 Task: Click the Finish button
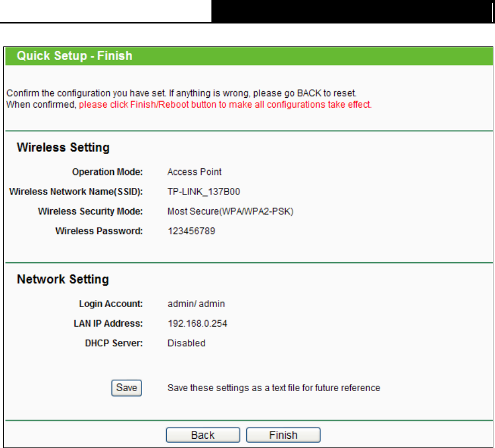[x=283, y=435]
